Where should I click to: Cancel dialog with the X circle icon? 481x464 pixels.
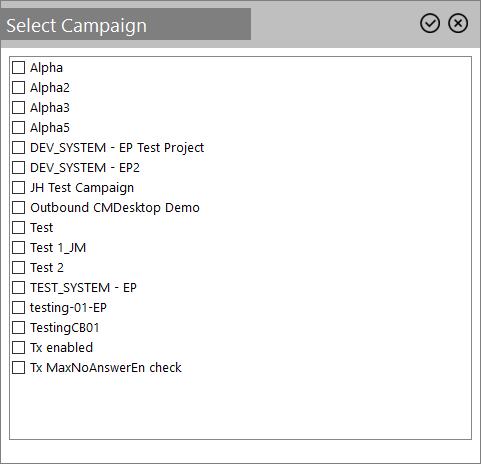tap(458, 23)
